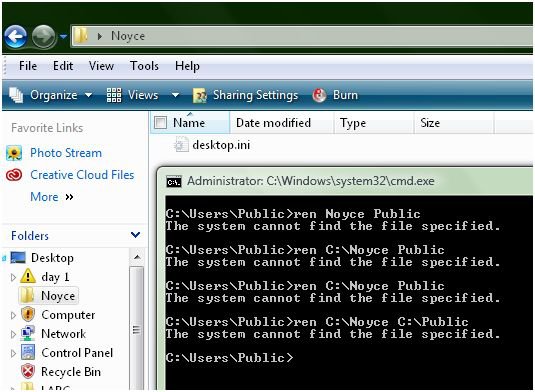
Task: Sort by Date modified column
Action: pos(273,123)
